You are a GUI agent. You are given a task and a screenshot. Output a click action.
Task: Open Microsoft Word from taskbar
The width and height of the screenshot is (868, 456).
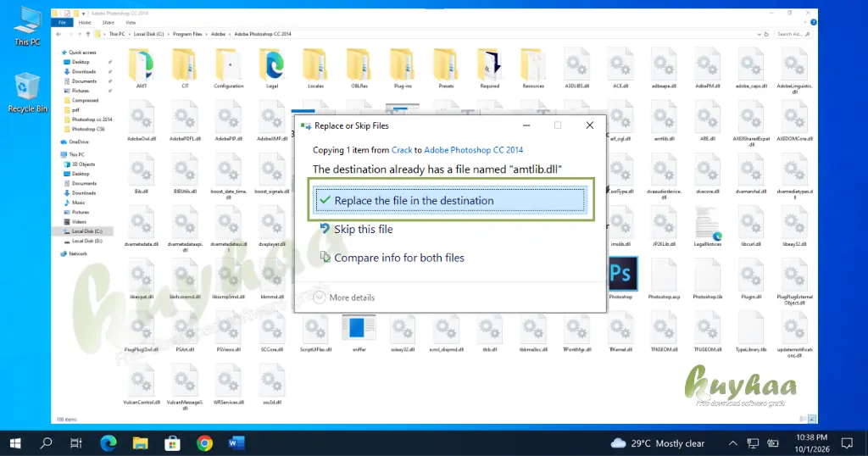point(236,443)
